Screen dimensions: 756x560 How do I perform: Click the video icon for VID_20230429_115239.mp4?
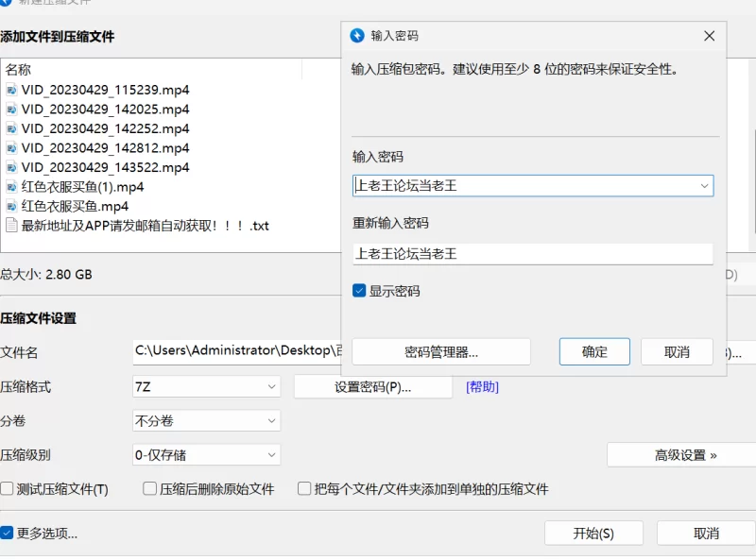click(11, 90)
